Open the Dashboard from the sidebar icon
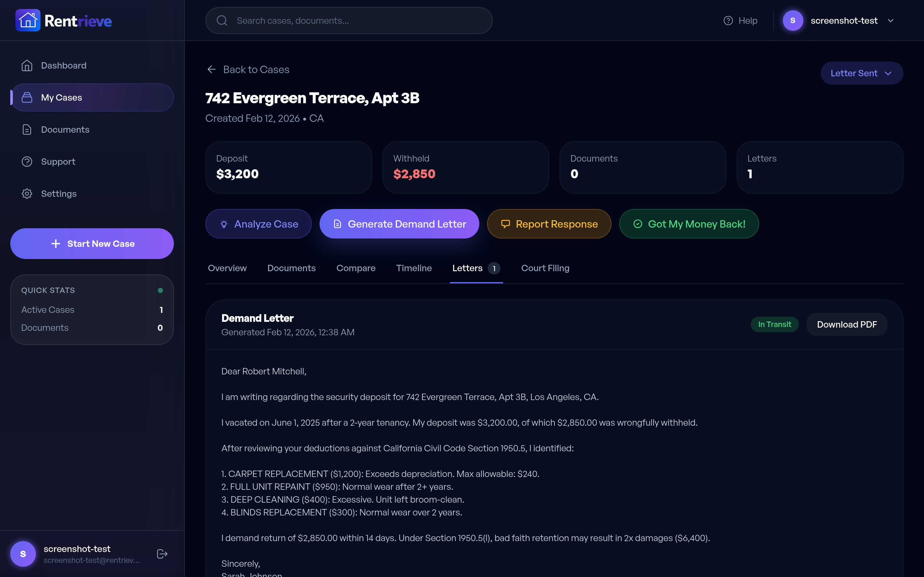 (x=27, y=65)
